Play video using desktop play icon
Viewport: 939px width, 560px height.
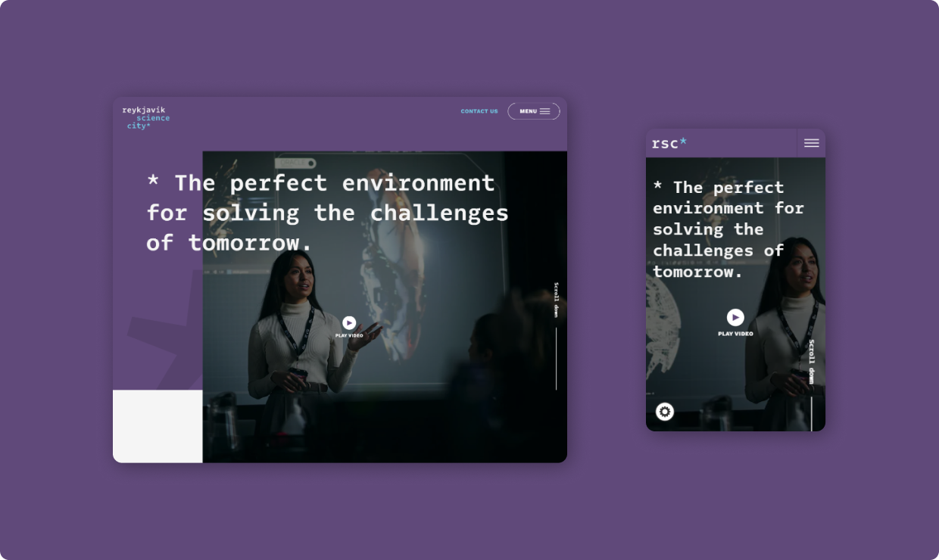pyautogui.click(x=349, y=323)
